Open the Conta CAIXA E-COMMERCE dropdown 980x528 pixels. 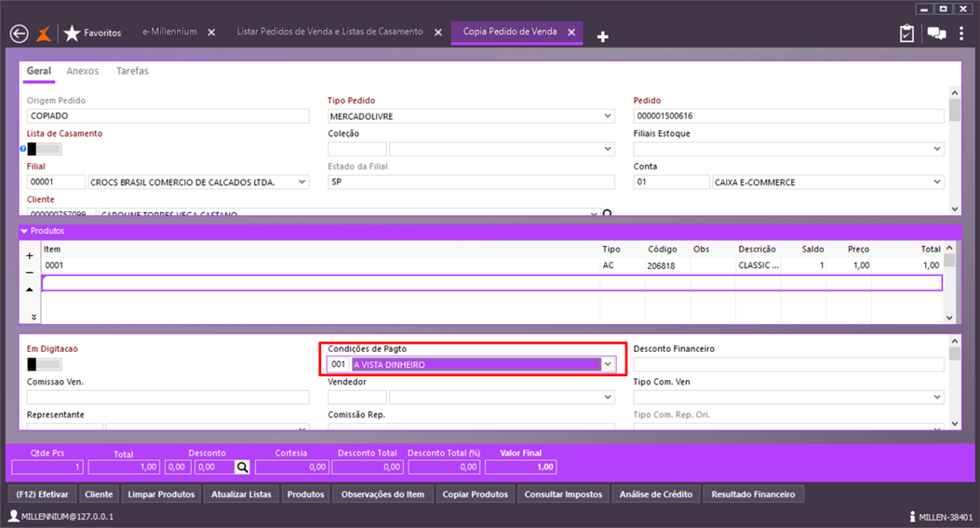937,182
